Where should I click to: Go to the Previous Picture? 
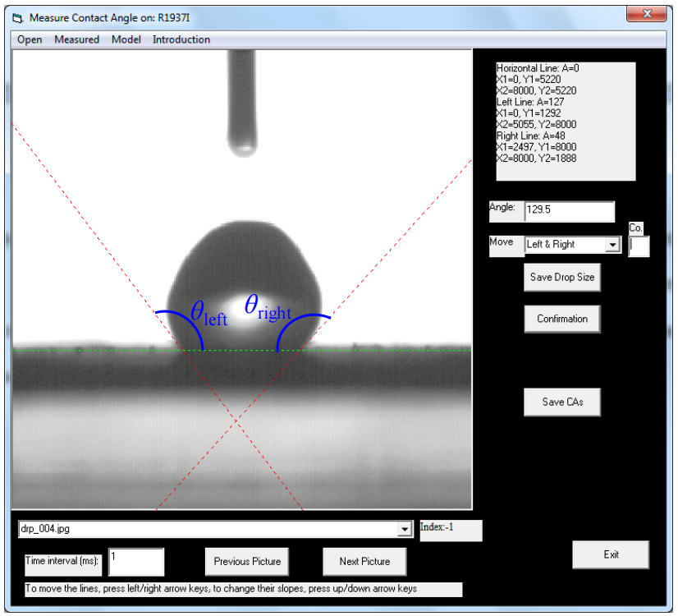(x=247, y=562)
